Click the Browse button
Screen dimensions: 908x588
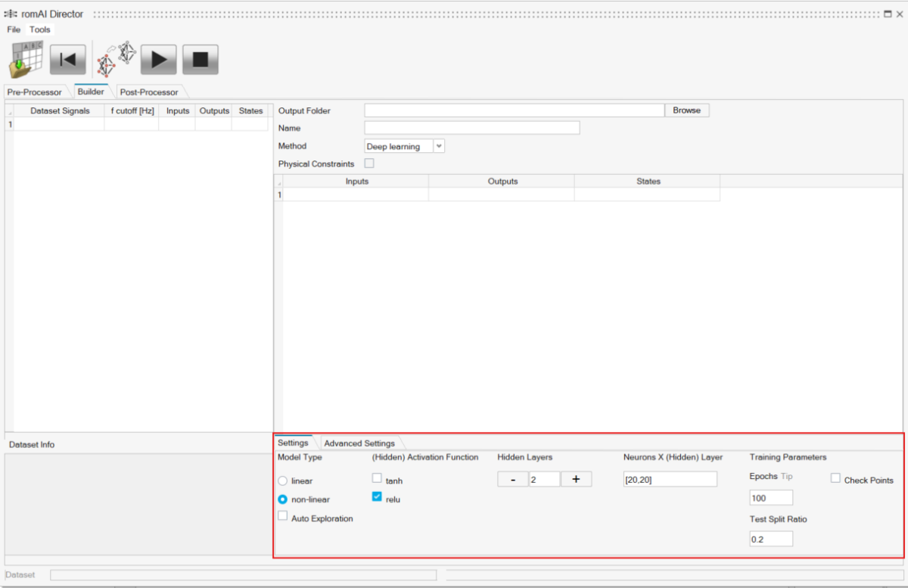tap(687, 110)
